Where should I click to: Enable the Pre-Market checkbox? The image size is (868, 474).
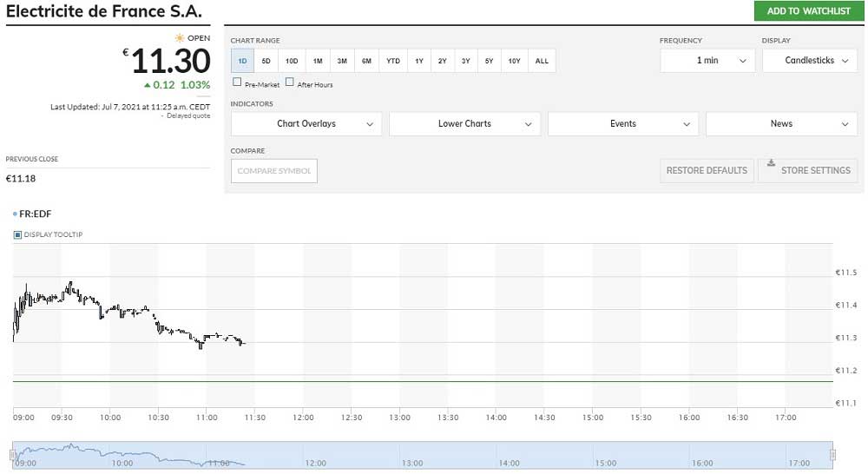coord(237,82)
